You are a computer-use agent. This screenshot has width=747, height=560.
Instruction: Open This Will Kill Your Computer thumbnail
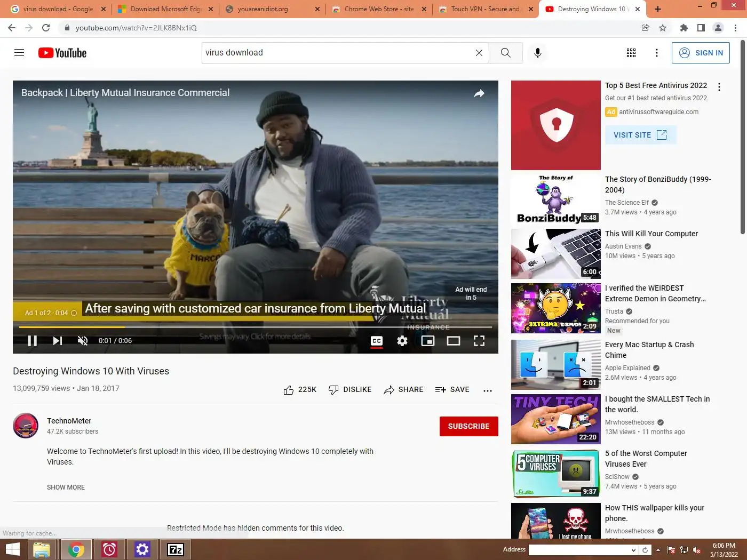[x=556, y=254]
